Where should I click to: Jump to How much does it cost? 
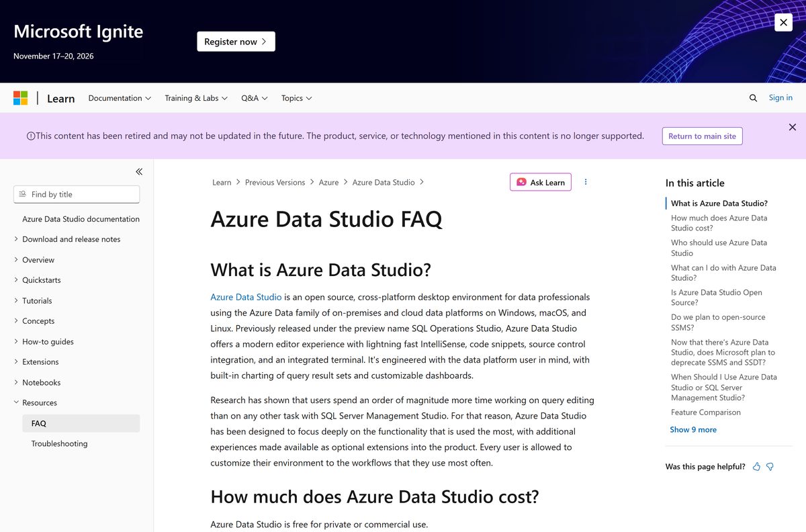click(719, 223)
